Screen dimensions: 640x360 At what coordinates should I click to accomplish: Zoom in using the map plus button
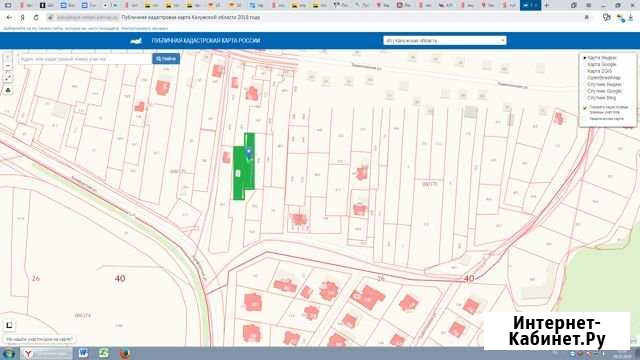point(8,57)
